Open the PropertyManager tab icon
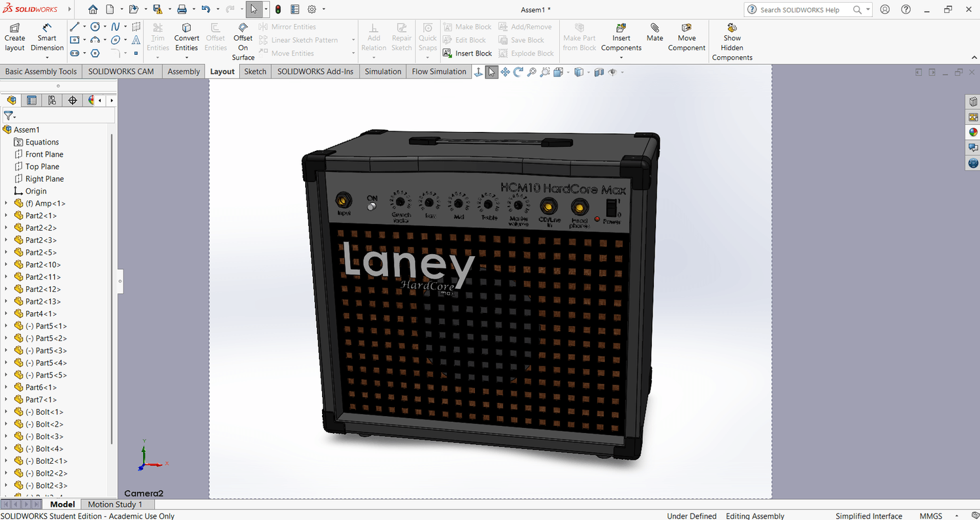980x520 pixels. [31, 100]
